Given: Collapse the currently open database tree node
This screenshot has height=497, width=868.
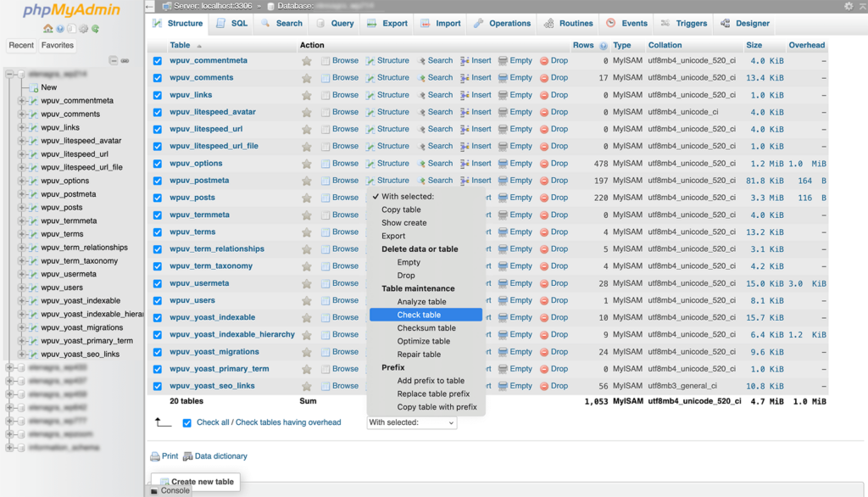Looking at the screenshot, I should [x=9, y=75].
